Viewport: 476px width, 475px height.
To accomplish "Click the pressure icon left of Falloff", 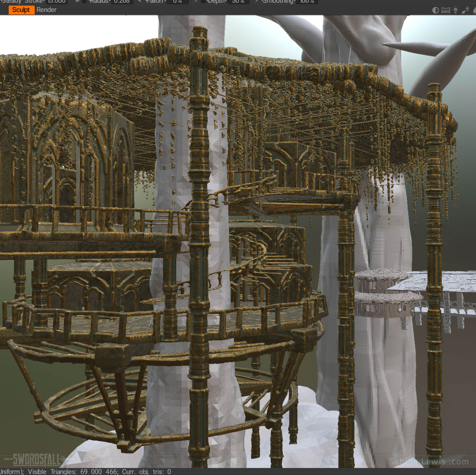I will [x=139, y=1].
